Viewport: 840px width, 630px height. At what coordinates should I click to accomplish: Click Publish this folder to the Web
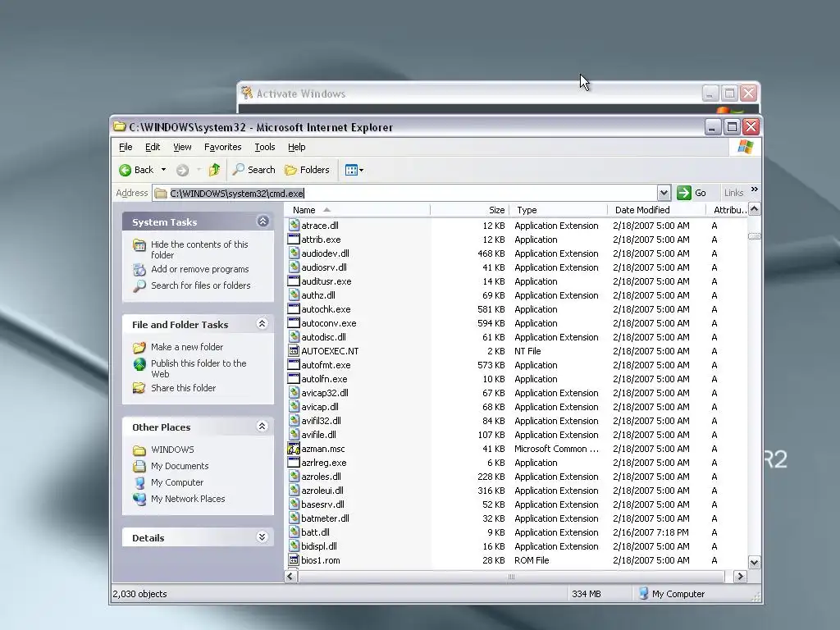pos(199,368)
